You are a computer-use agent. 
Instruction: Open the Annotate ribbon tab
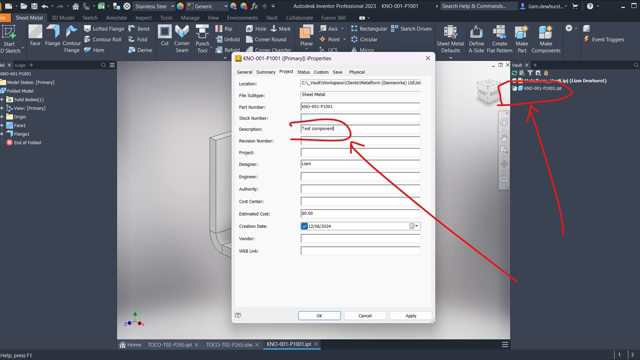click(x=116, y=18)
